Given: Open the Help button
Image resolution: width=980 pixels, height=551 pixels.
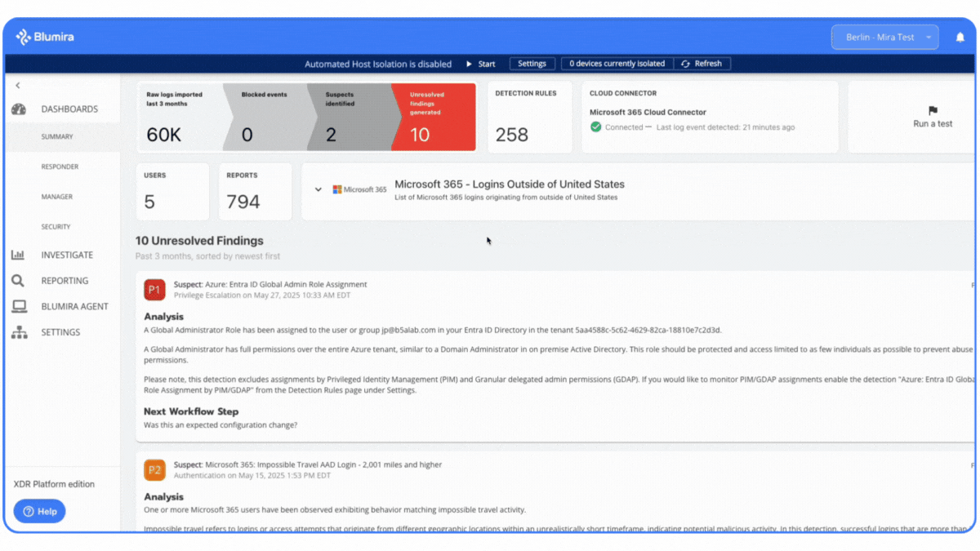Looking at the screenshot, I should pos(39,511).
